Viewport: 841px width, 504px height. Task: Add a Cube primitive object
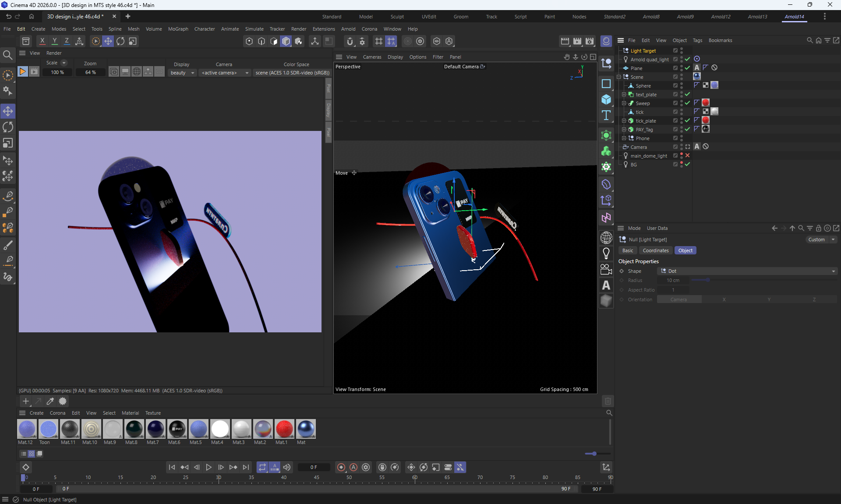[606, 99]
